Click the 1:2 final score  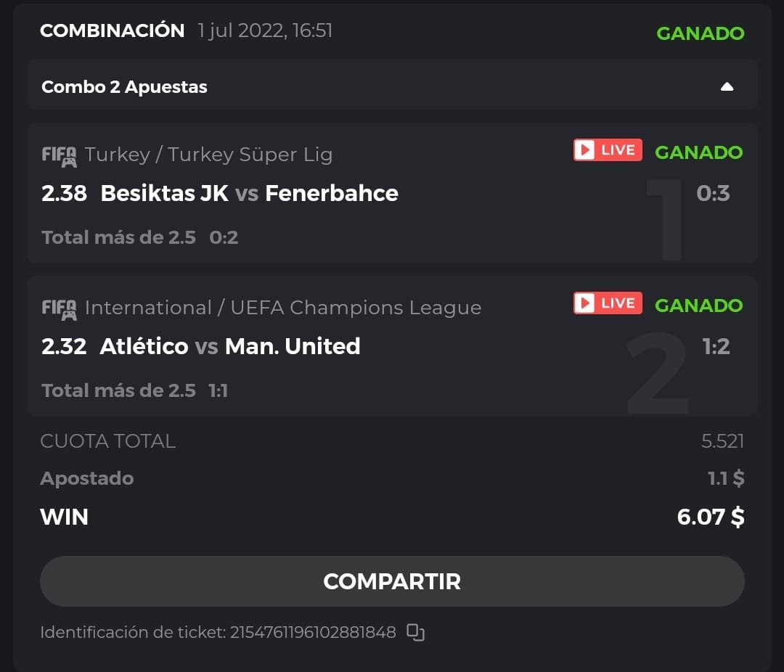[716, 346]
